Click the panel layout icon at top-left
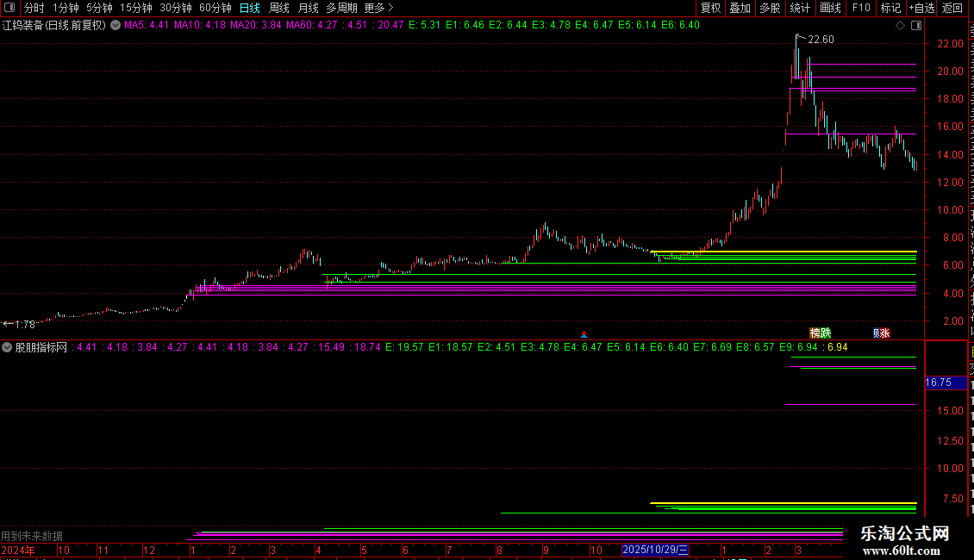The height and width of the screenshot is (560, 974). coord(9,8)
